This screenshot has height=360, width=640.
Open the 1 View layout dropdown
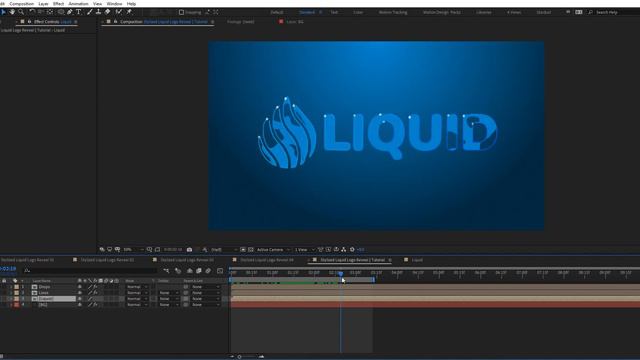tap(304, 249)
